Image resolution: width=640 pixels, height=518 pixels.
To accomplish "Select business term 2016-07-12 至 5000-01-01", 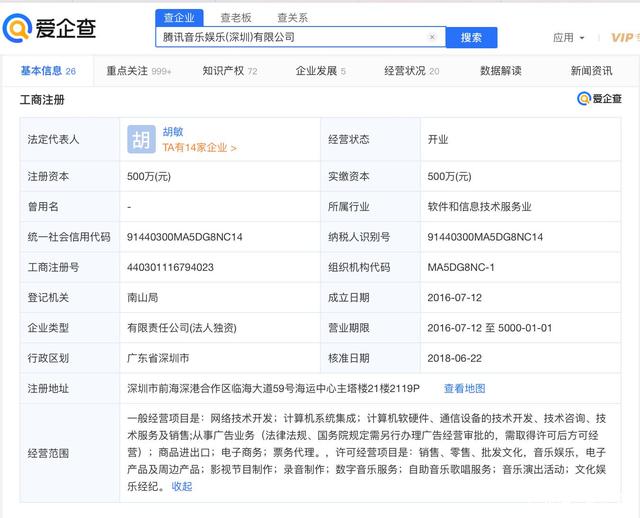I will pyautogui.click(x=489, y=328).
